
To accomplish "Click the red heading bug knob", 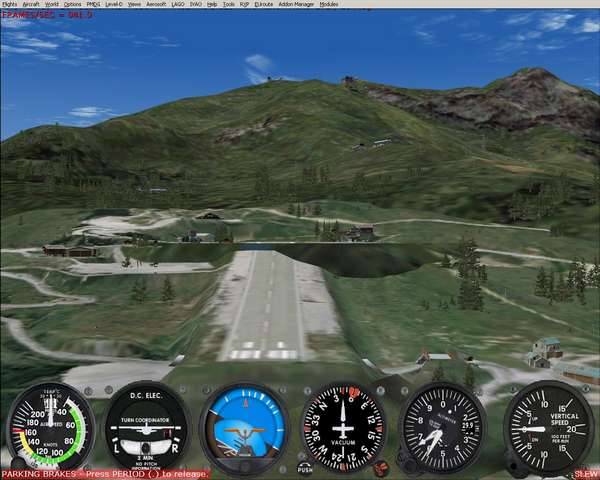I will (x=381, y=468).
